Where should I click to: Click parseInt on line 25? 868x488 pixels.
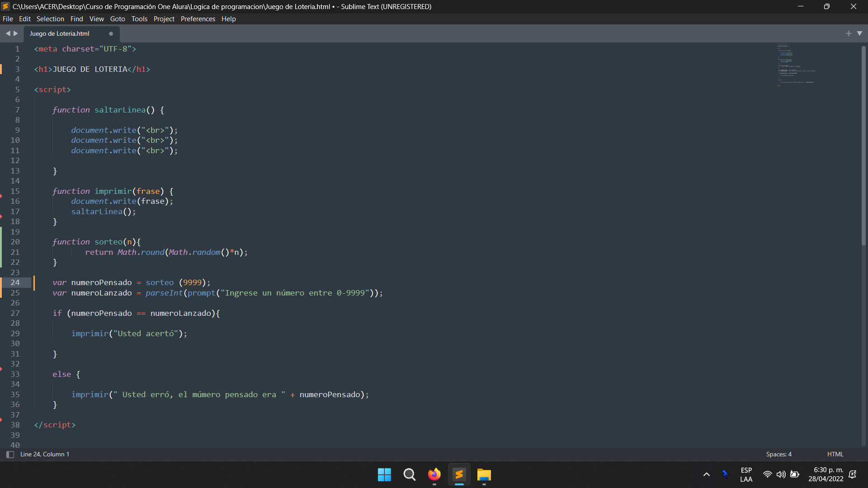tap(164, 293)
